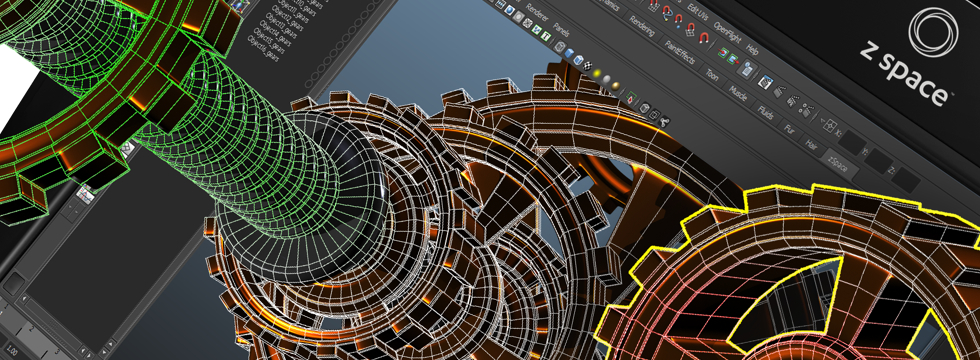The height and width of the screenshot is (360, 980).
Task: Open the input line mode dropdown
Action: click(x=829, y=125)
